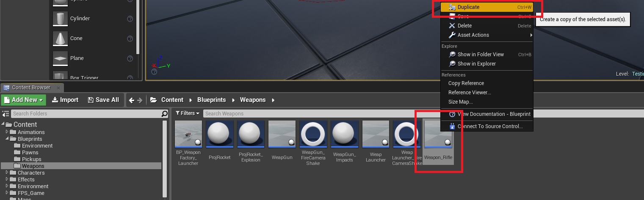Open the Add New dropdown
Screen dimensions: 644x200
coord(23,100)
